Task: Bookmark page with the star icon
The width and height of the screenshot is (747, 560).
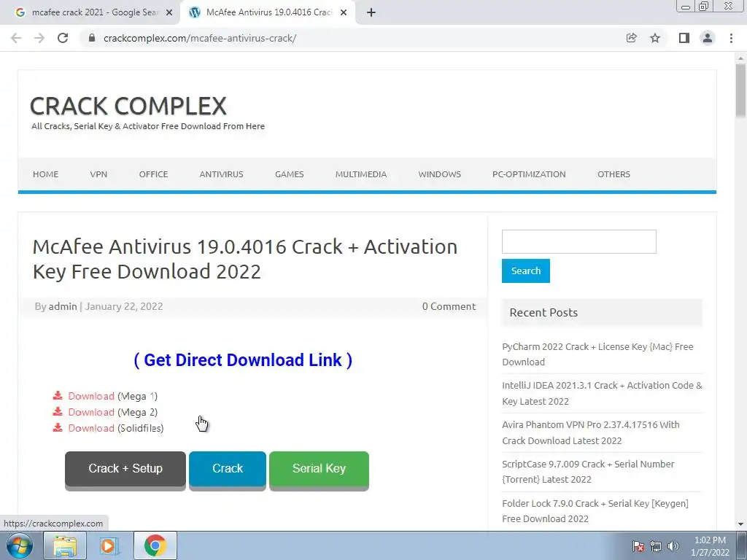Action: pos(656,38)
